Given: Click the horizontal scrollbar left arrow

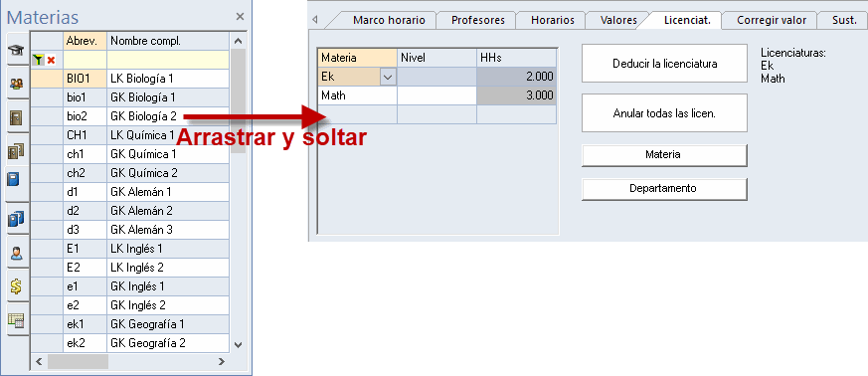Looking at the screenshot, I should pos(40,362).
